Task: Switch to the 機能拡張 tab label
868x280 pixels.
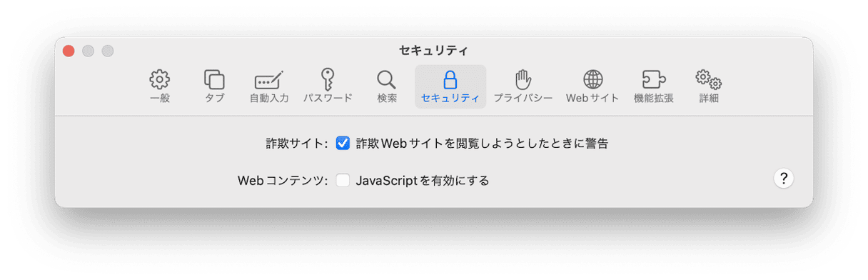Action: tap(653, 99)
